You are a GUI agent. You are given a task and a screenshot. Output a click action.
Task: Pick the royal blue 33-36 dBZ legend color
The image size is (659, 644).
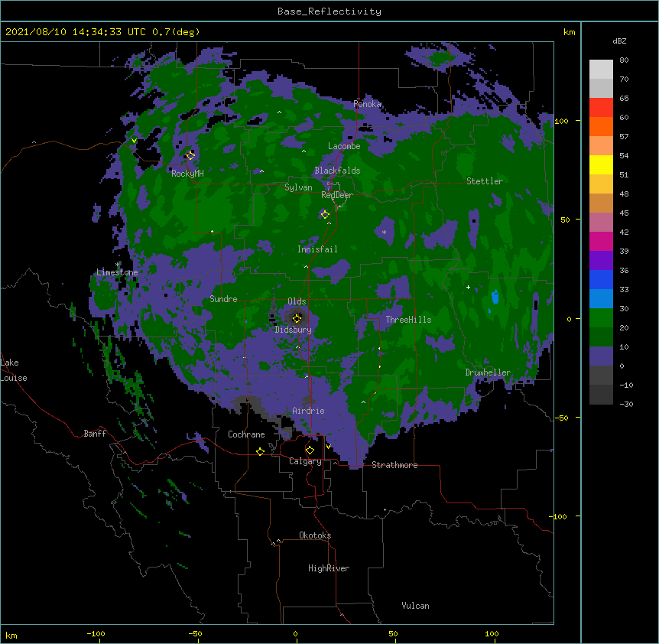(601, 280)
